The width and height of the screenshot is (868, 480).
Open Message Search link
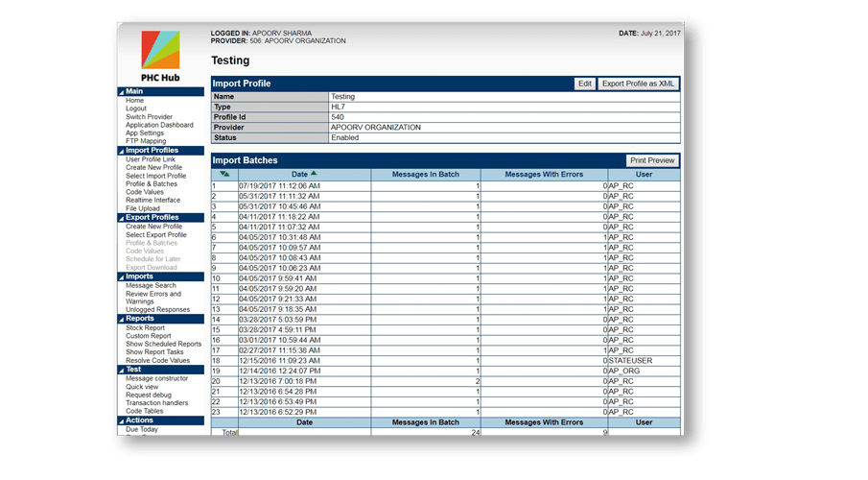(x=151, y=285)
